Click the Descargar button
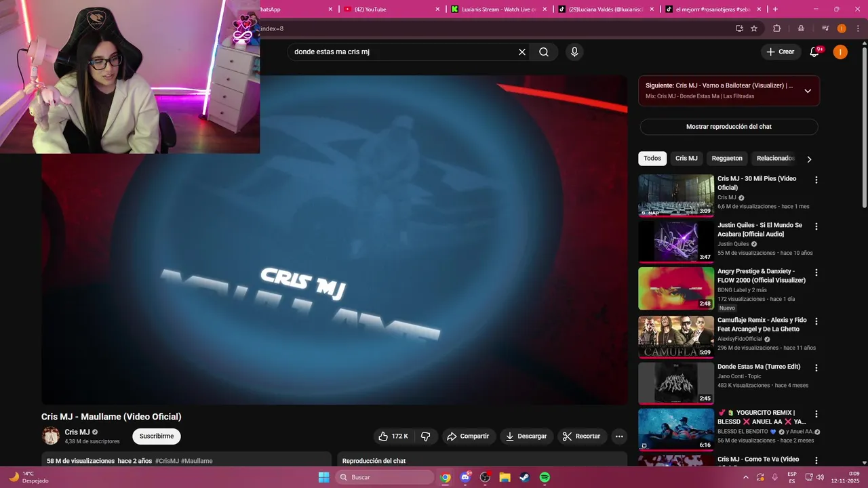Screen dimensions: 868x488 pyautogui.click(x=526, y=436)
